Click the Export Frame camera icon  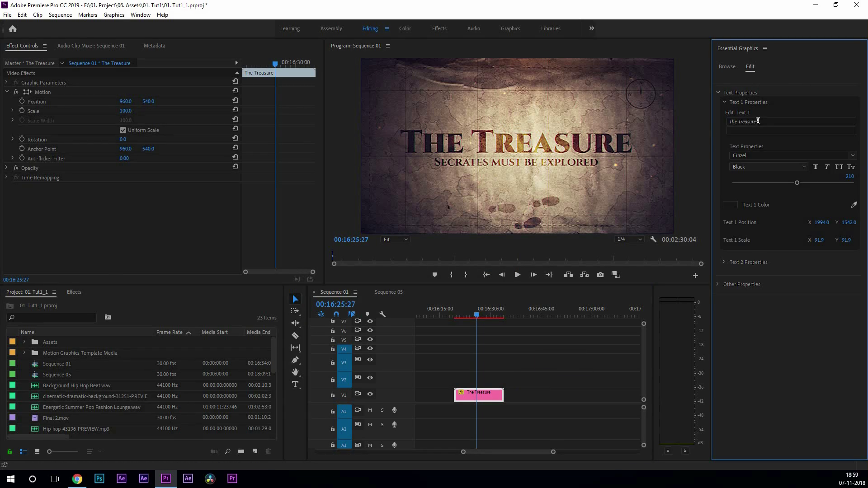(x=600, y=275)
